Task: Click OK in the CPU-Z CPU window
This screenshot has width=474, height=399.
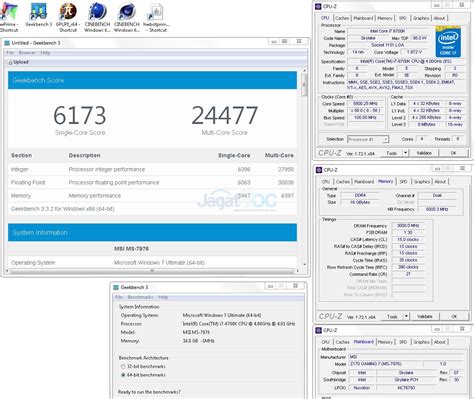Action: pyautogui.click(x=453, y=153)
